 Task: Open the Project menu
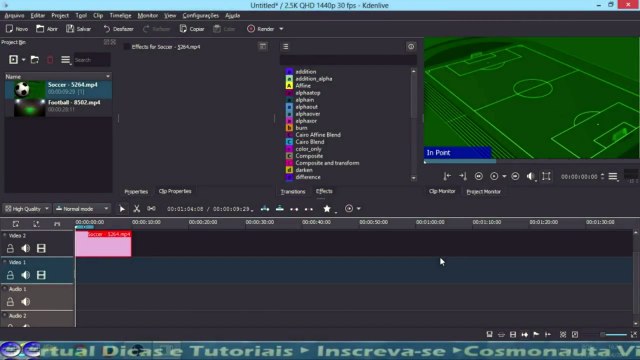click(60, 16)
